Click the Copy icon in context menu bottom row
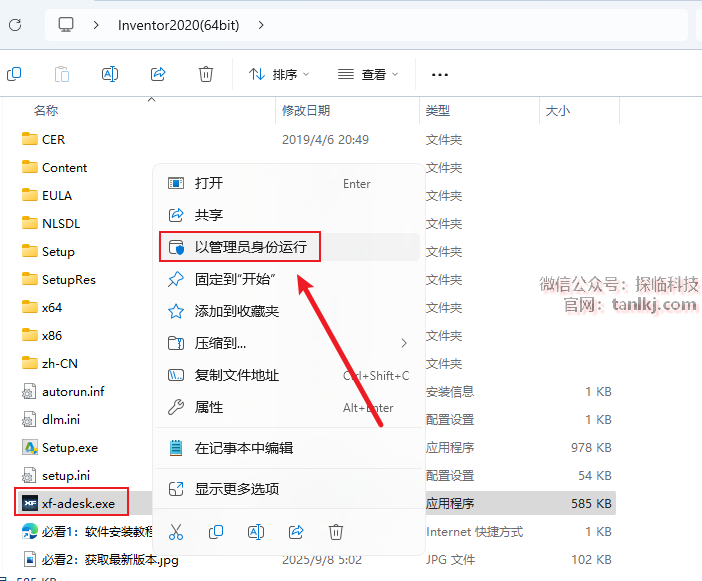Screen dimensions: 702x581 pyautogui.click(x=216, y=532)
